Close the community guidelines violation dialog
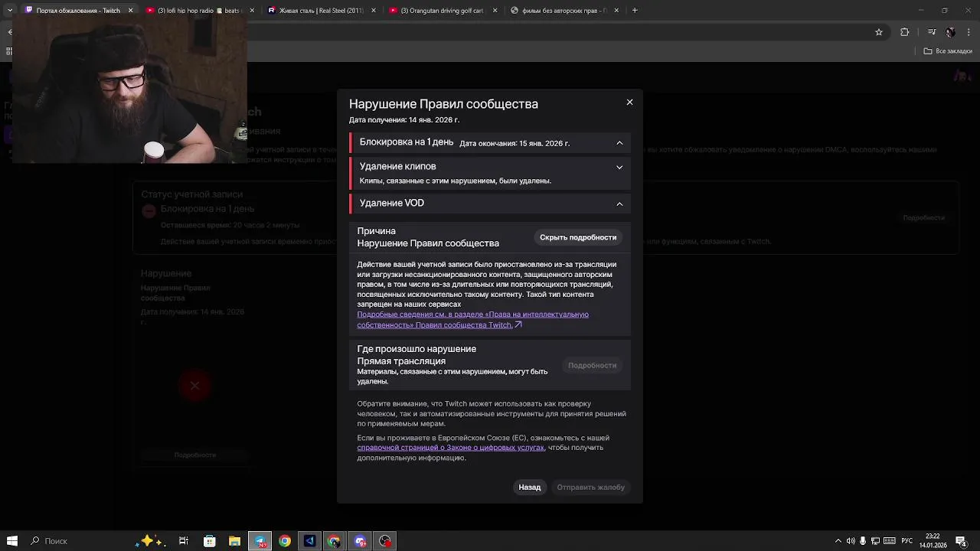The image size is (980, 551). tap(629, 103)
